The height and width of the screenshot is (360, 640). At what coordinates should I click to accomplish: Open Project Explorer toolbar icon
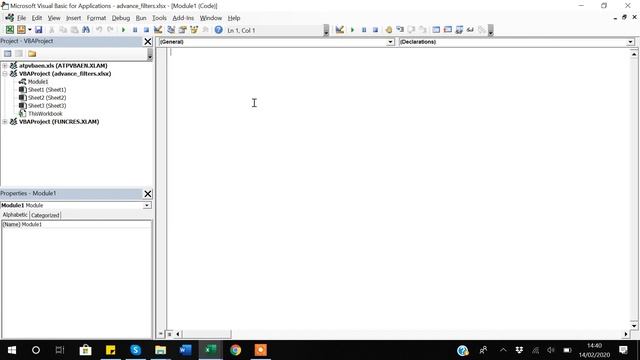click(x=171, y=30)
